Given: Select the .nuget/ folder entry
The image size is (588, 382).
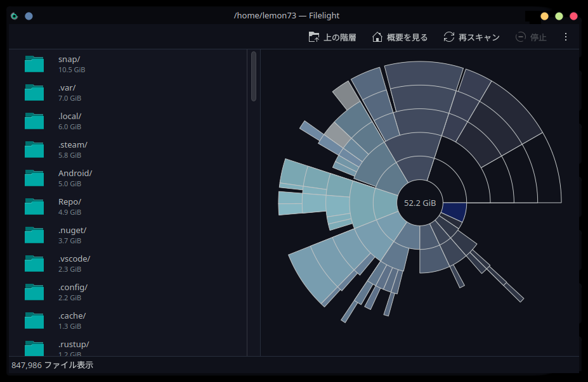Looking at the screenshot, I should [x=72, y=235].
